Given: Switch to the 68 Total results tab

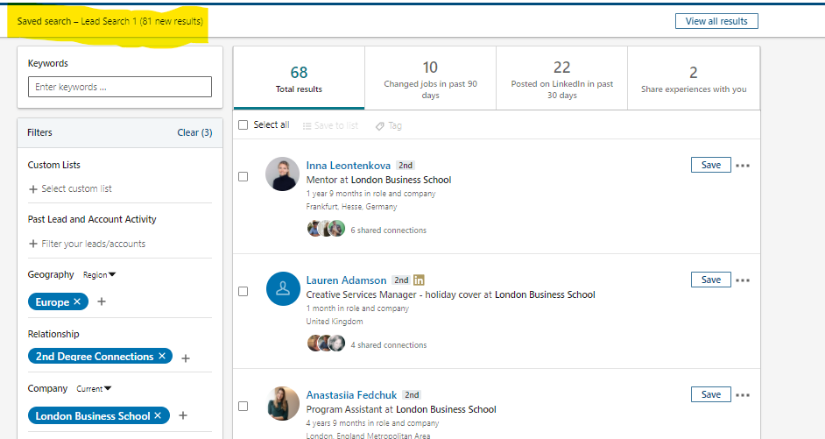Looking at the screenshot, I should (299, 78).
